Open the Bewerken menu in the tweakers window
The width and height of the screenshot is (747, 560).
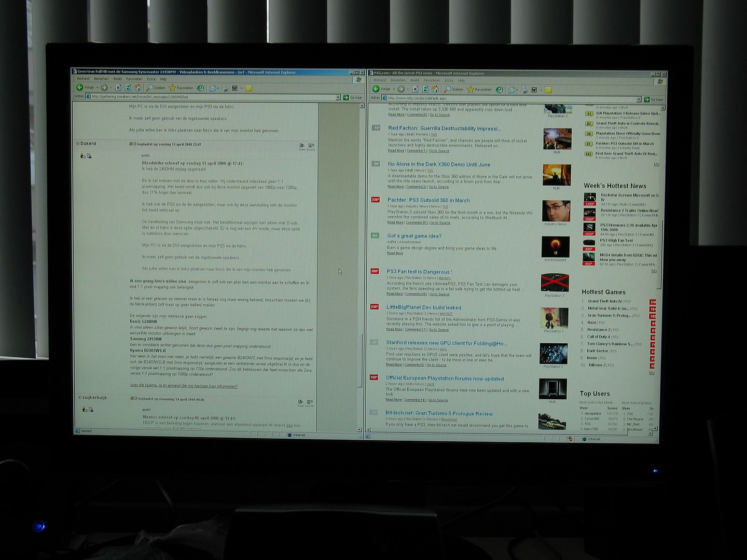(101, 79)
